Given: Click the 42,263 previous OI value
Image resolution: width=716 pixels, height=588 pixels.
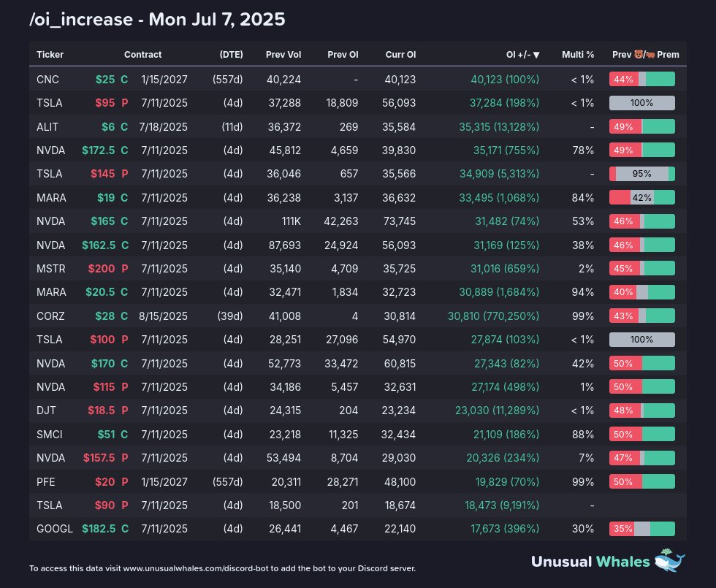Looking at the screenshot, I should click(x=341, y=221).
